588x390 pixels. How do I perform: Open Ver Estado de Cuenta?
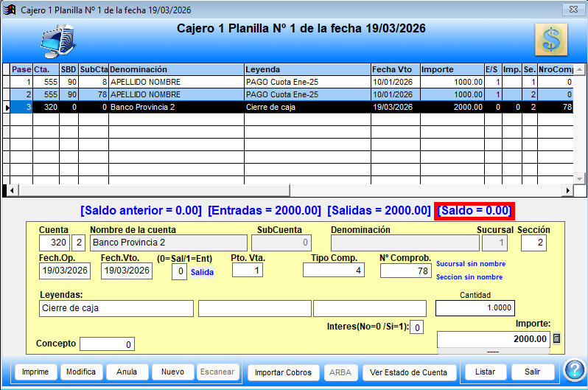click(x=409, y=372)
